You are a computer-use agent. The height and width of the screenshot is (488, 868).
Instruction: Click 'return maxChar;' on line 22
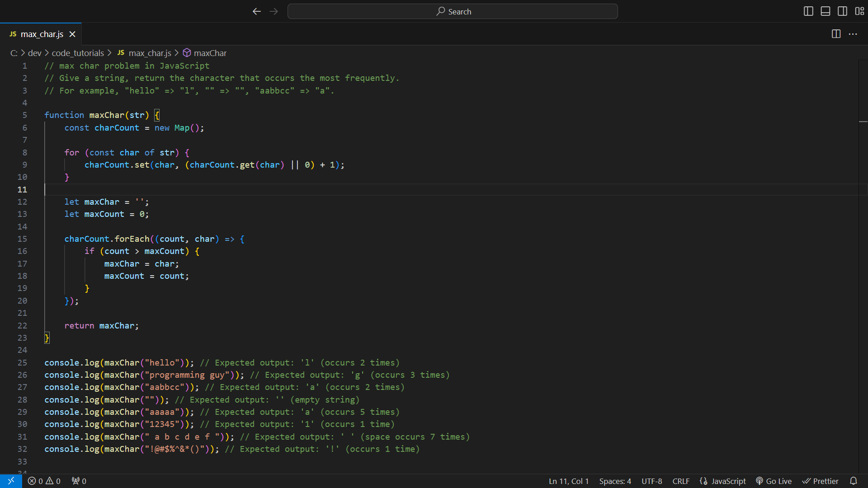(102, 326)
